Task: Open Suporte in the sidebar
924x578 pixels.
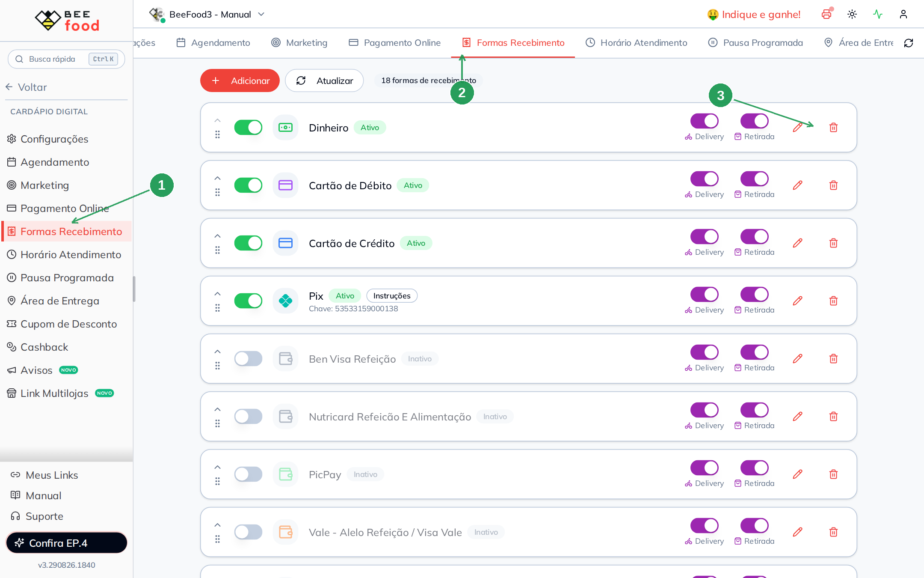Action: coord(37,516)
